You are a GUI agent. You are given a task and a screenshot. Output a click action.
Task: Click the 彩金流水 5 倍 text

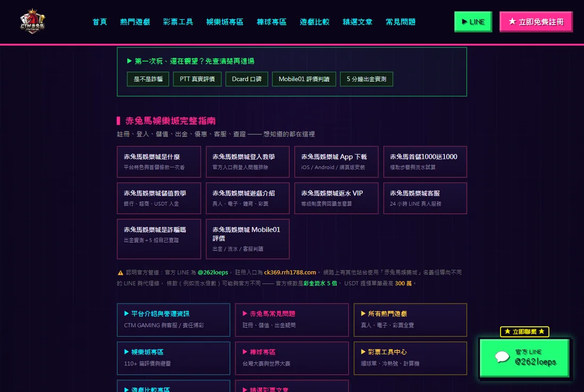coord(320,283)
